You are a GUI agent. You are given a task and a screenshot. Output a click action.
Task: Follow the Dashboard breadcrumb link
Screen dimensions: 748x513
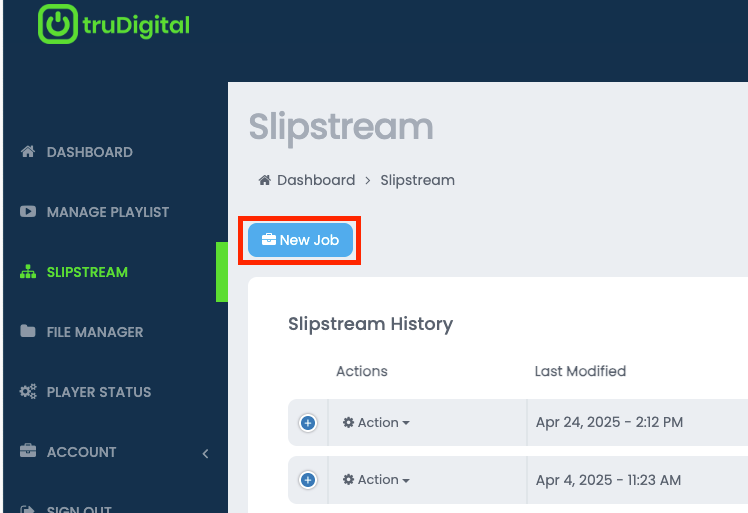[x=316, y=180]
